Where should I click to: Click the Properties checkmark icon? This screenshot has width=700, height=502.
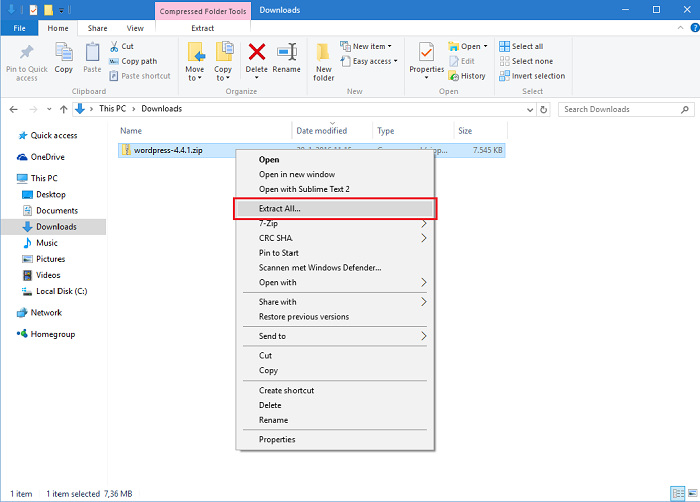coord(426,53)
